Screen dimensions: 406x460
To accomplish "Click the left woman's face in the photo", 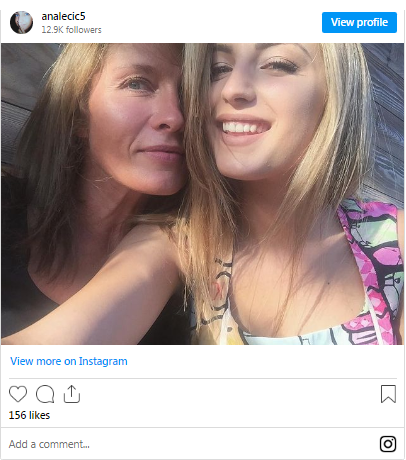I will click(x=137, y=120).
